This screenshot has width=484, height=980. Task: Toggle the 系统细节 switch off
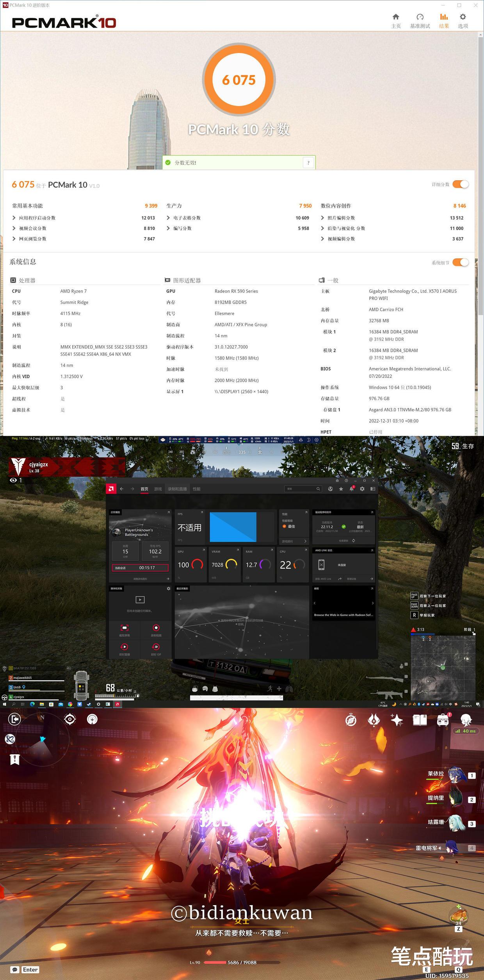click(461, 262)
